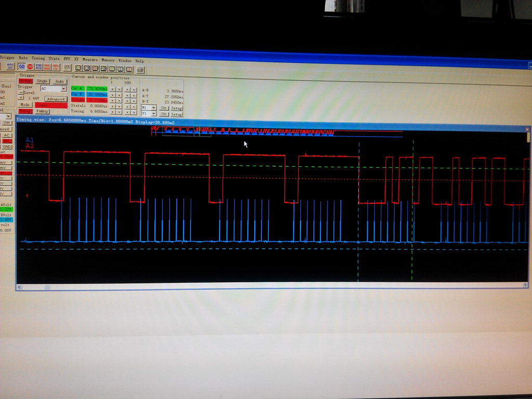
Task: Click the AUTO SET toolbar icon
Action: point(10,66)
